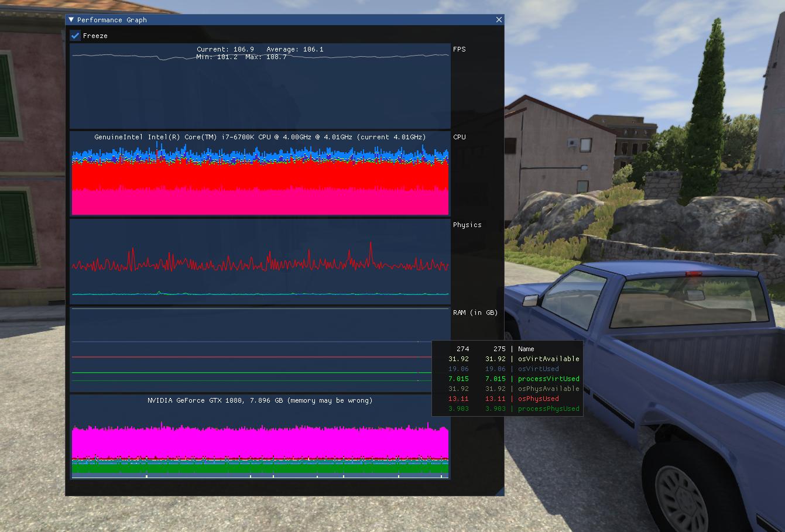Screen dimensions: 785x532
Task: Click the "275" column header in tooltip
Action: (x=499, y=349)
